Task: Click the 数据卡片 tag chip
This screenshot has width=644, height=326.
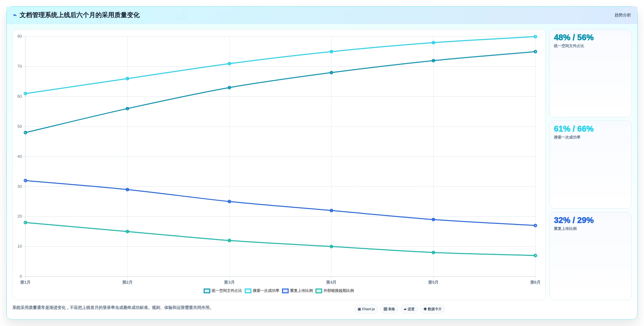Action: coord(433,309)
